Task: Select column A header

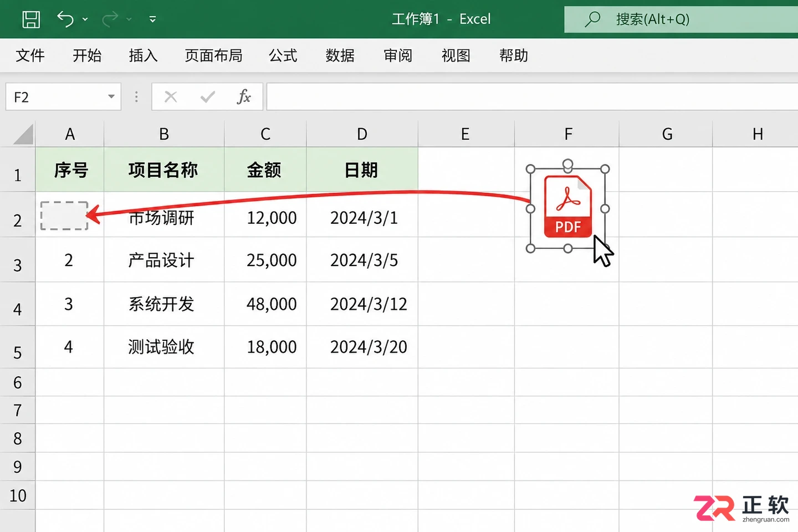Action: point(70,134)
